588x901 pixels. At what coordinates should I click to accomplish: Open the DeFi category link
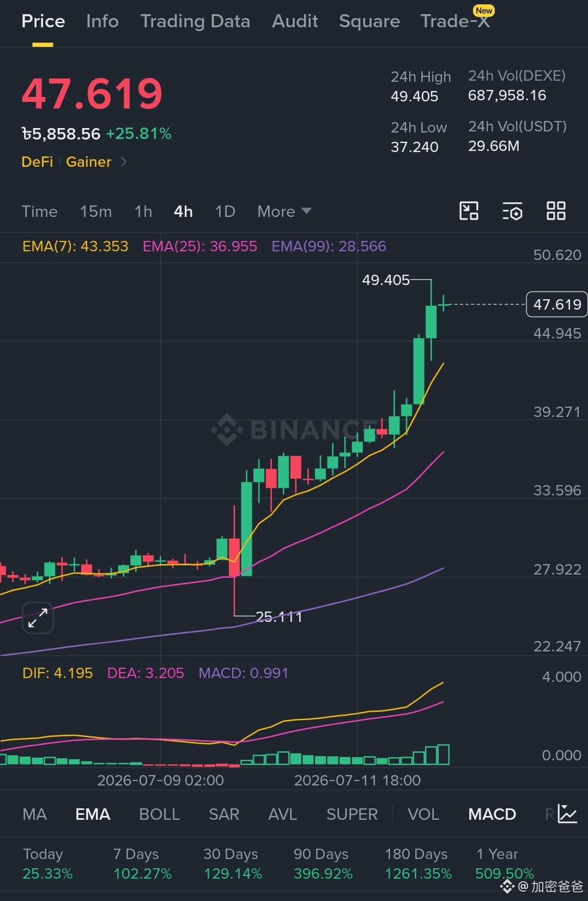click(x=37, y=162)
